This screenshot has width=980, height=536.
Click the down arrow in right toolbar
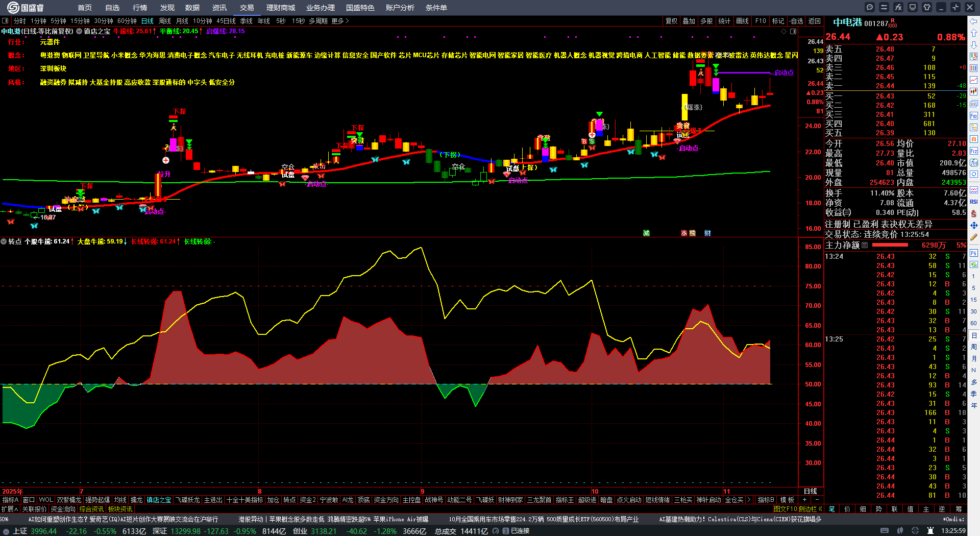974,45
